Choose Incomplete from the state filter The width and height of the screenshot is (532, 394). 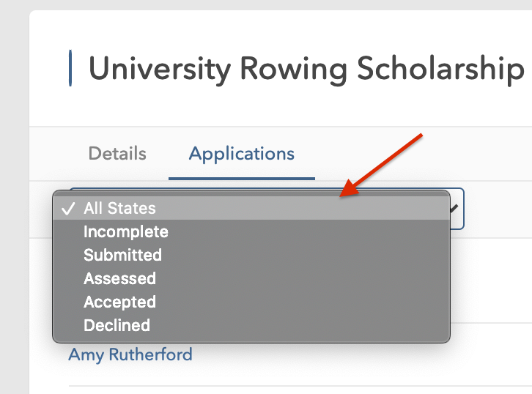pos(126,232)
